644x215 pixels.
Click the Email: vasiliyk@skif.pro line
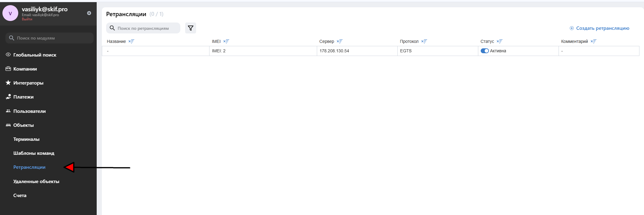click(40, 15)
